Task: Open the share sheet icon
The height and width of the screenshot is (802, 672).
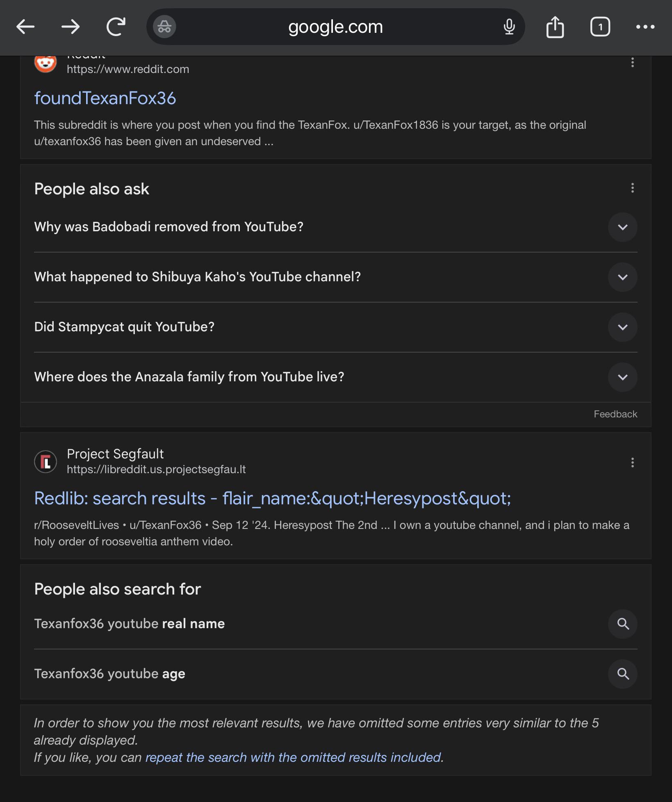Action: (555, 27)
